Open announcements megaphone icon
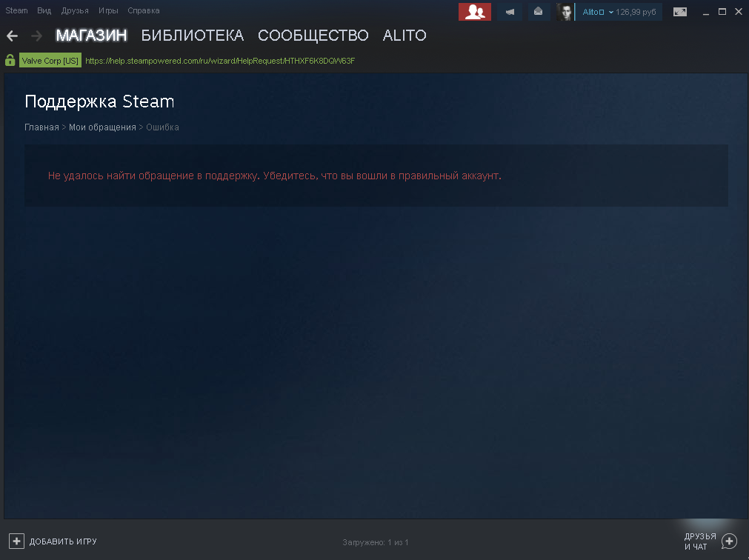Image resolution: width=749 pixels, height=560 pixels. tap(510, 11)
